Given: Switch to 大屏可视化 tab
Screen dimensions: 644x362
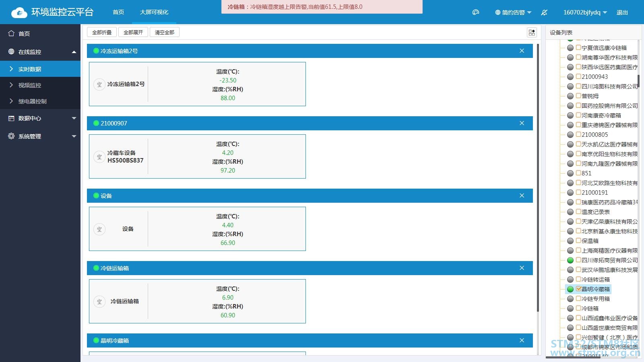Looking at the screenshot, I should pos(154,12).
